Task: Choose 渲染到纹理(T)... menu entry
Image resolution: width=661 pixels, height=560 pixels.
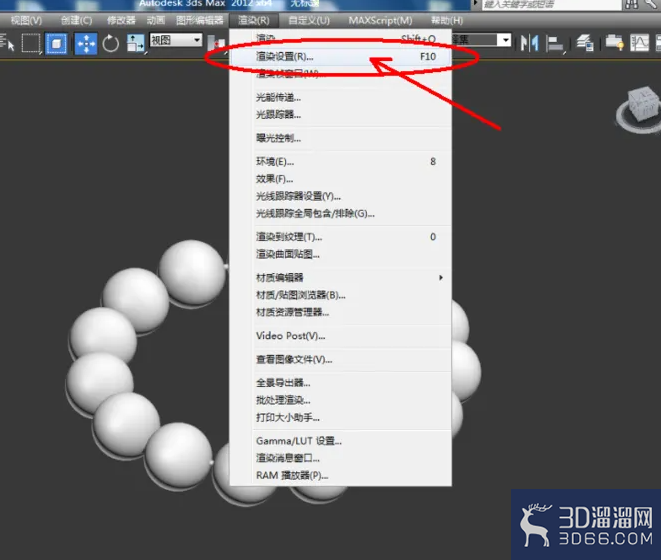Action: [341, 237]
